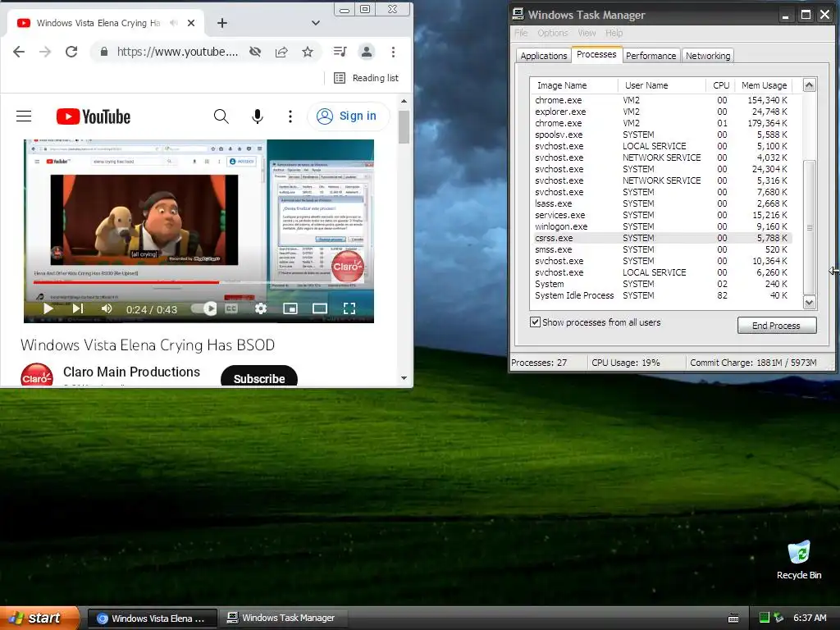Sort processes by User Name column
Screen dimensions: 840x630
[662, 85]
